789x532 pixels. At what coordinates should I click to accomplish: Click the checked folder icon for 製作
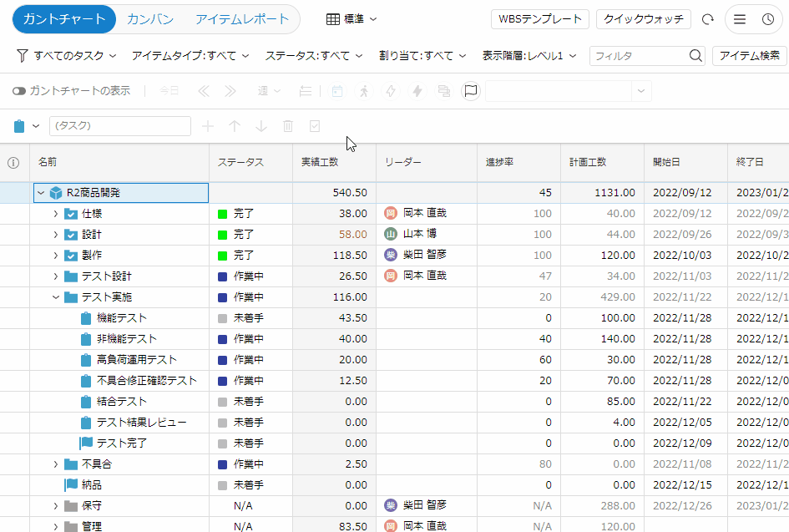tap(71, 256)
